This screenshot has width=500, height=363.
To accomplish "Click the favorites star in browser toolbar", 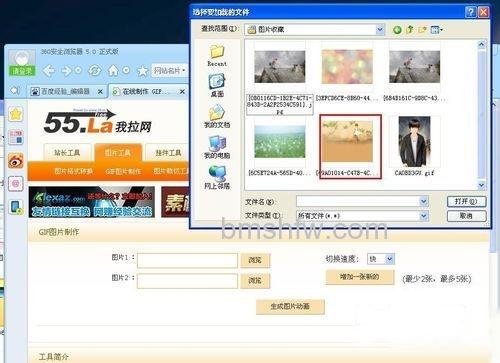I will click(143, 71).
